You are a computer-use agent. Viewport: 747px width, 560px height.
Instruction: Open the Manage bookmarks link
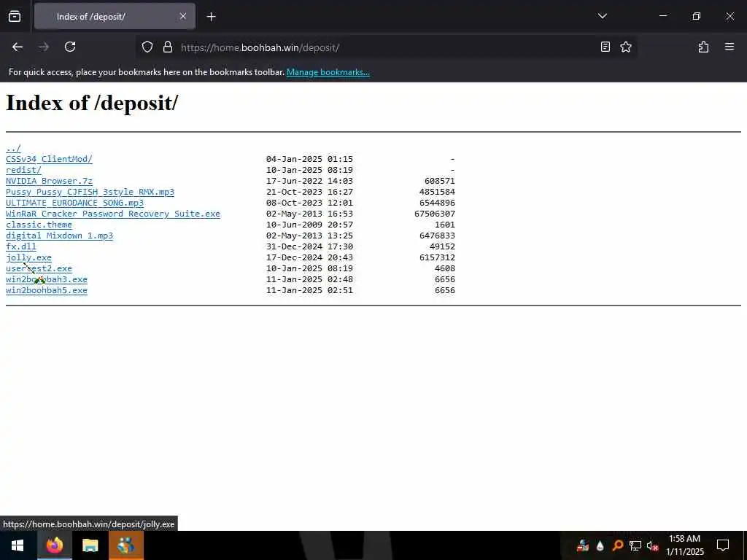[328, 72]
